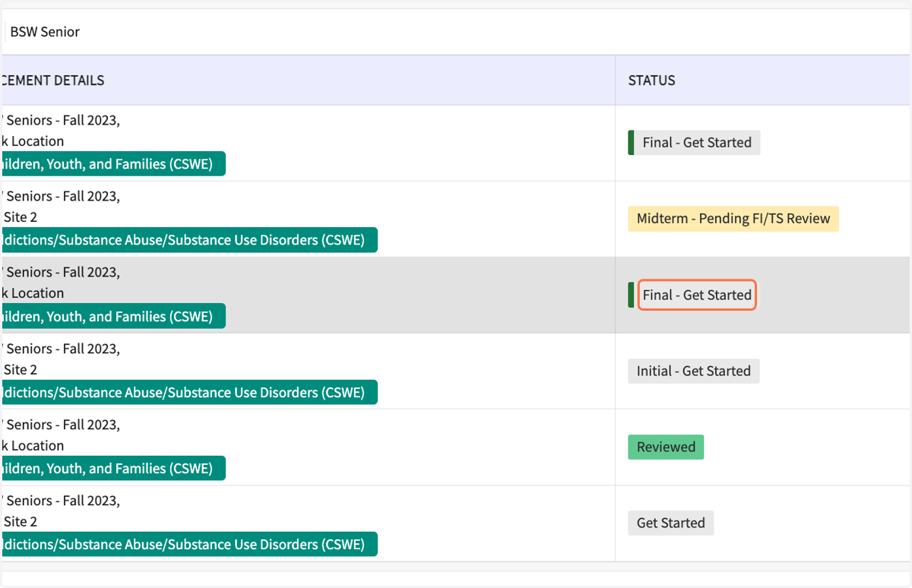
Task: Click the Addictions/Substance Abuse tag in the Midterm row
Action: click(x=188, y=240)
